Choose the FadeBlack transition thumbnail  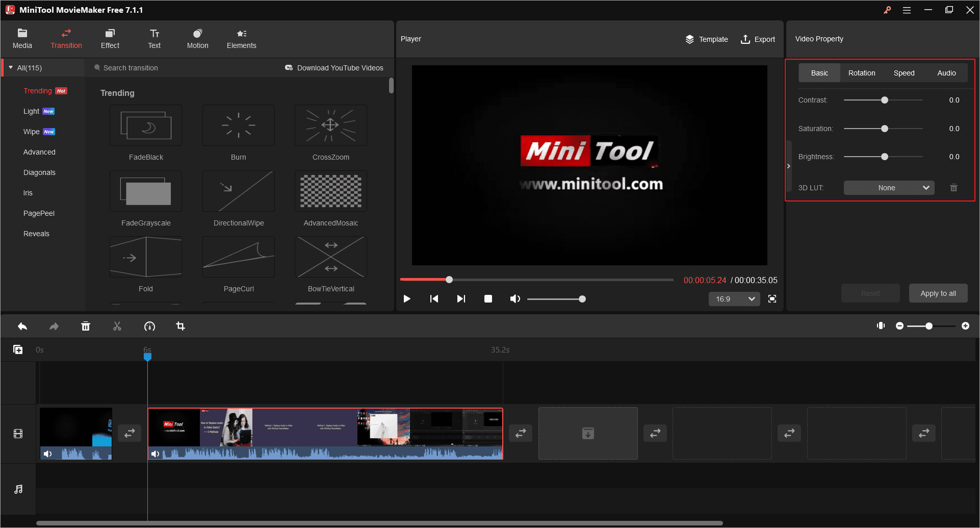[146, 125]
